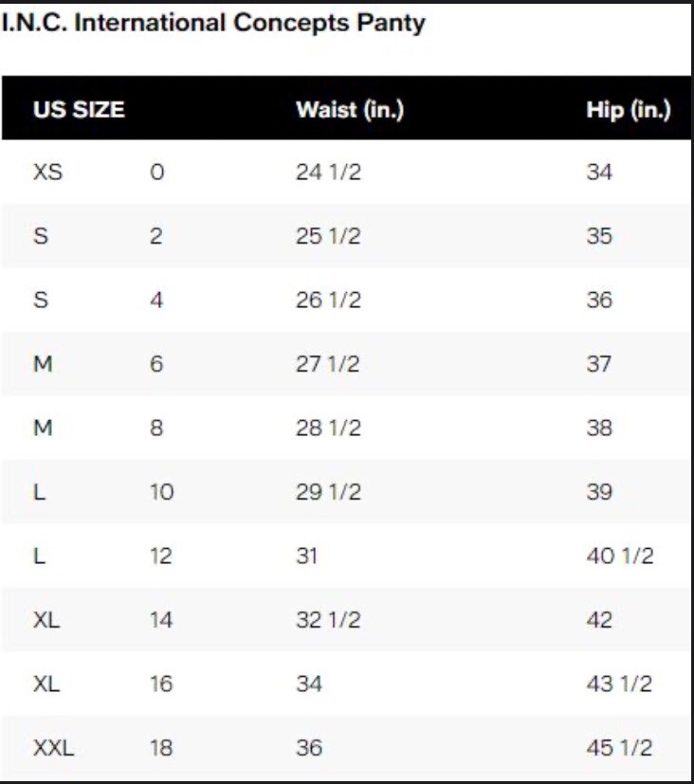Viewport: 694px width, 784px height.
Task: Click the XXL size label
Action: [53, 748]
